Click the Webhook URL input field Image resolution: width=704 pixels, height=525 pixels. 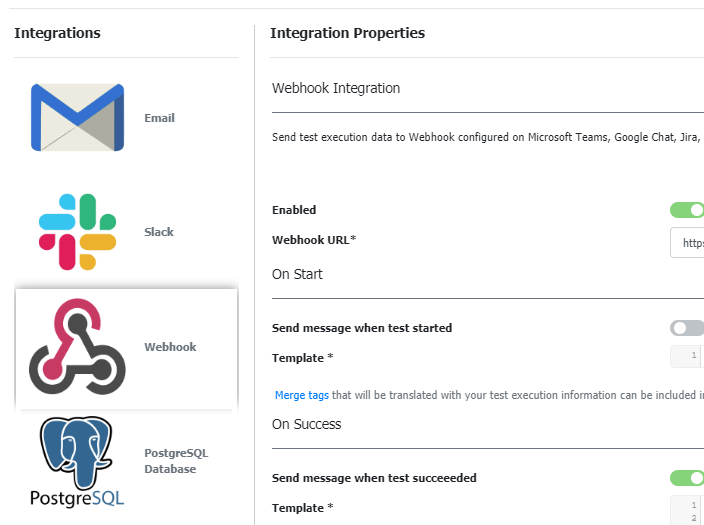pyautogui.click(x=688, y=243)
